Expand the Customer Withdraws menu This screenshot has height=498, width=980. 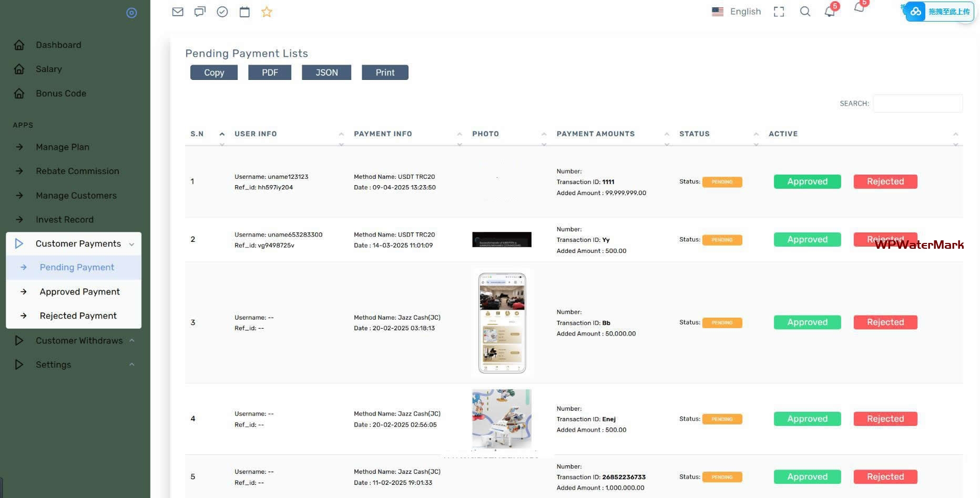[79, 340]
